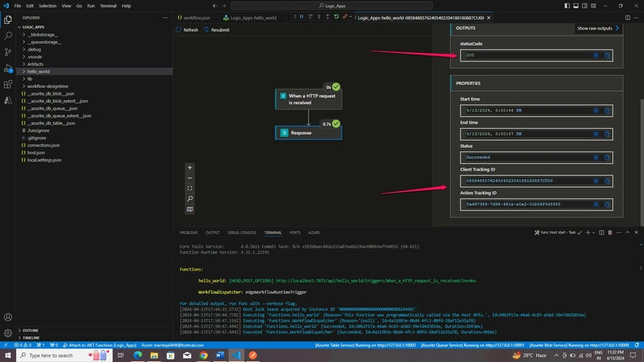
Task: Open the Accounts menu icon
Action: tap(8, 317)
